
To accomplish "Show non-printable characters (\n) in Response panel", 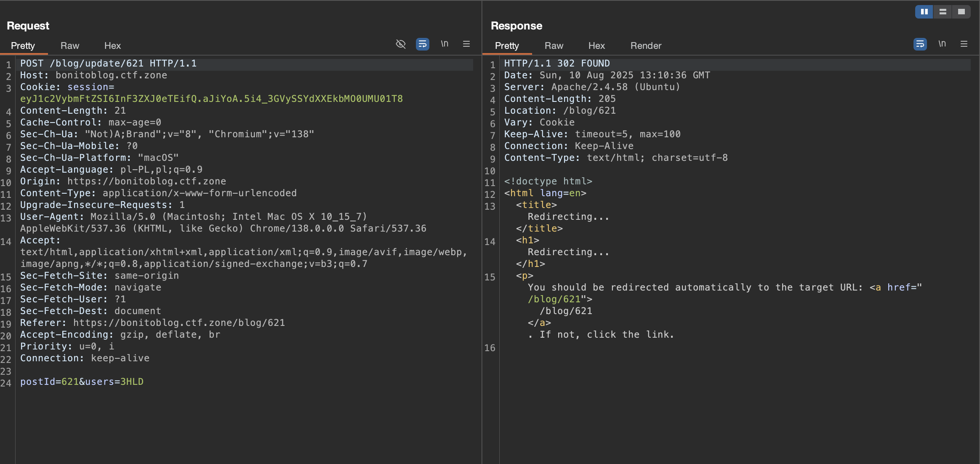I will click(942, 44).
